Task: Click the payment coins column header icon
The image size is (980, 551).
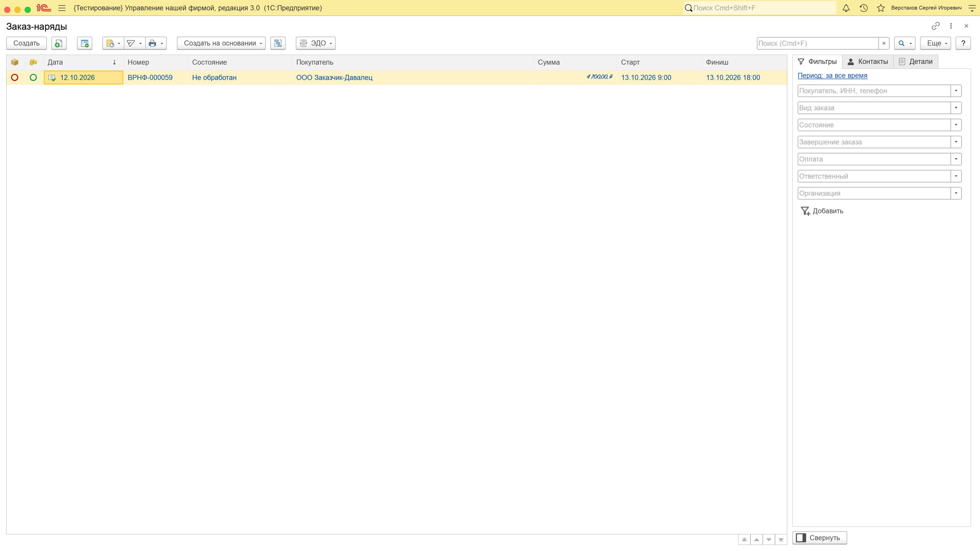Action: click(x=33, y=62)
